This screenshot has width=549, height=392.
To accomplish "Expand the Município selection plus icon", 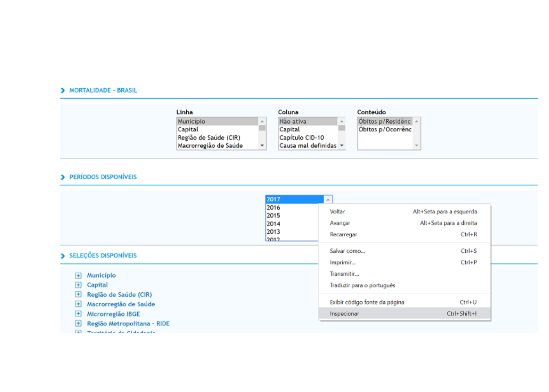I will point(78,276).
